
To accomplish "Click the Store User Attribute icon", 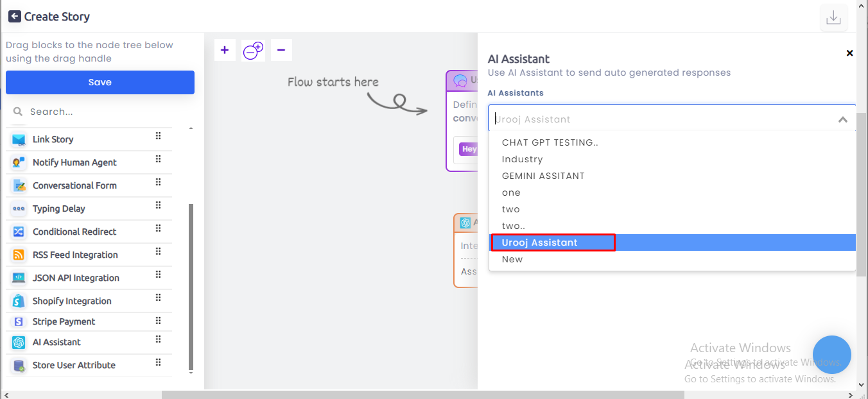I will tap(19, 365).
